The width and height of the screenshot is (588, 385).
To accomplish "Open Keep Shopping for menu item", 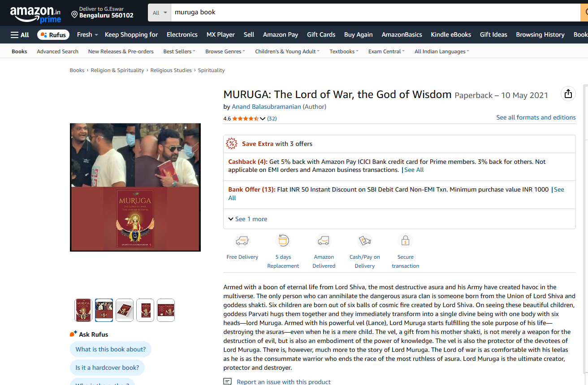I will click(x=131, y=34).
